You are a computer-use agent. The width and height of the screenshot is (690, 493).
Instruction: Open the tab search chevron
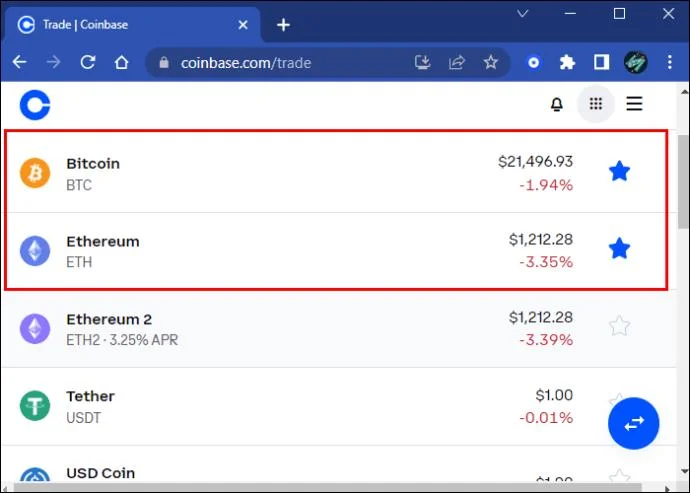(x=522, y=14)
